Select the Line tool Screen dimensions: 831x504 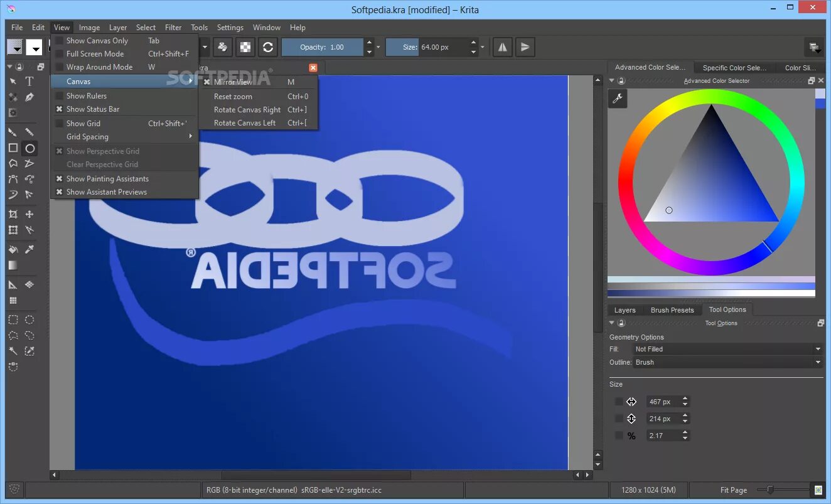pyautogui.click(x=29, y=132)
